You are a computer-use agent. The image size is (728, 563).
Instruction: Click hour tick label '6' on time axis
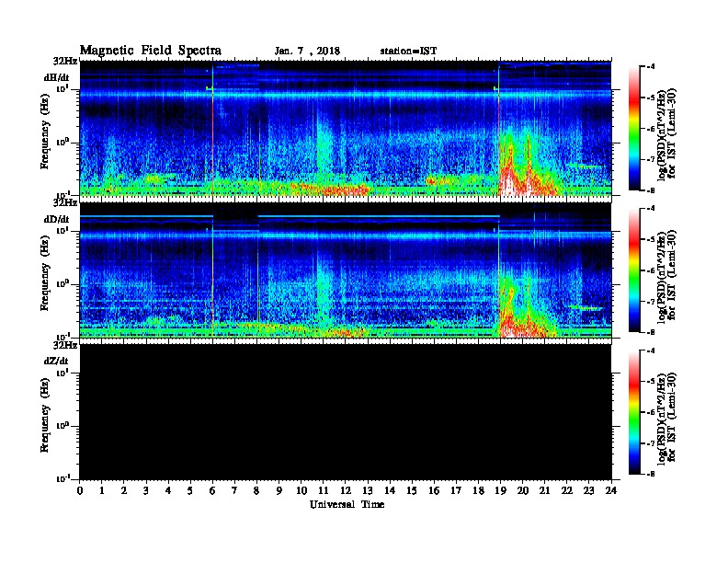tap(212, 491)
